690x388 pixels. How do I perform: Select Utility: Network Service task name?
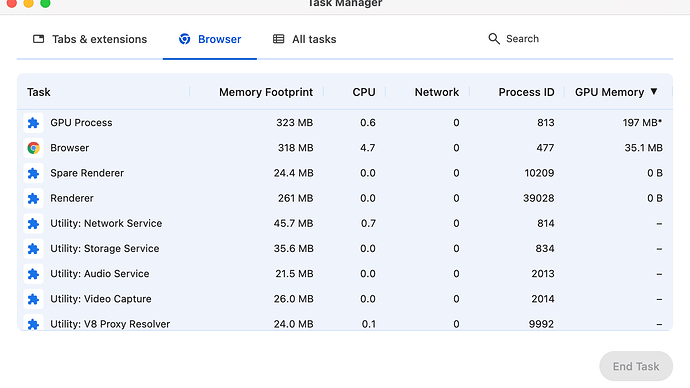point(106,223)
